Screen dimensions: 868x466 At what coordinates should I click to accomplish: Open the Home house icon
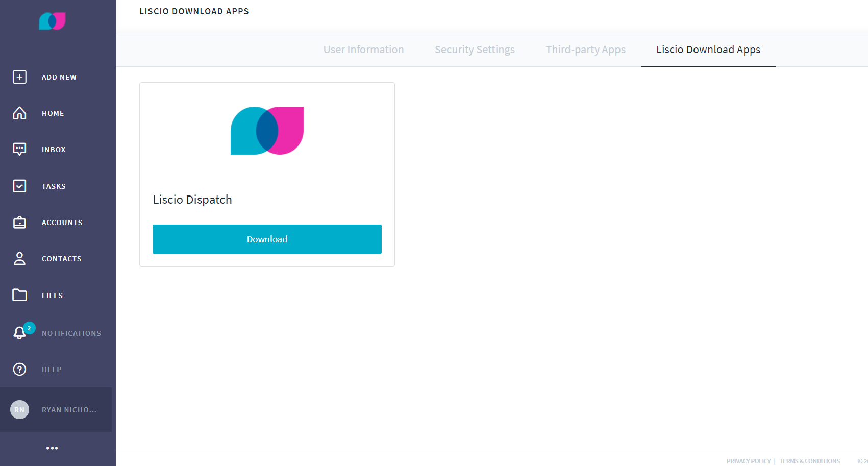[x=19, y=113]
